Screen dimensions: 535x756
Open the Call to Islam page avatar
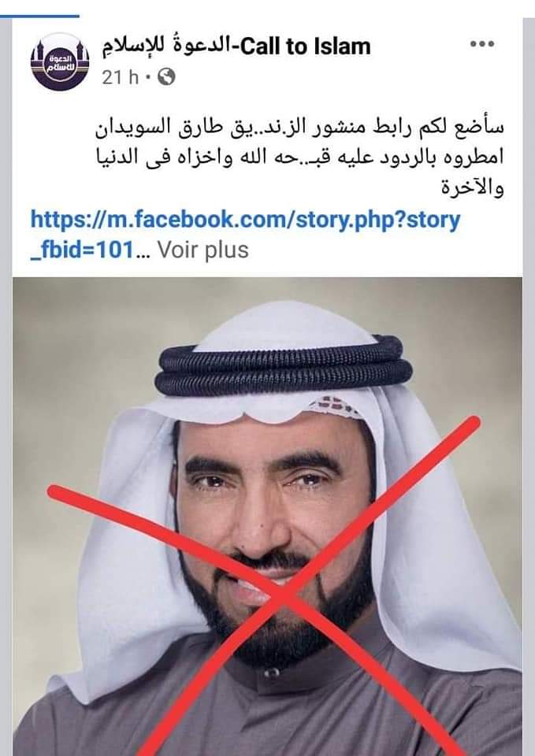pos(61,61)
